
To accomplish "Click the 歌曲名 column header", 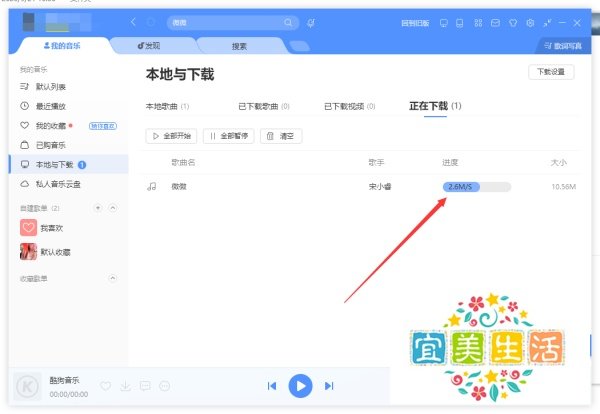I will (x=183, y=163).
